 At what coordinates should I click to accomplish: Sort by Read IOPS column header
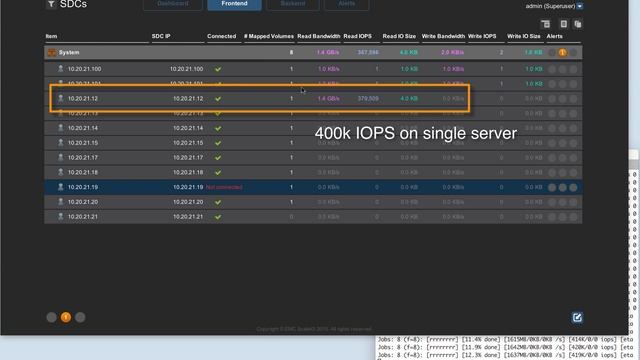(x=358, y=36)
